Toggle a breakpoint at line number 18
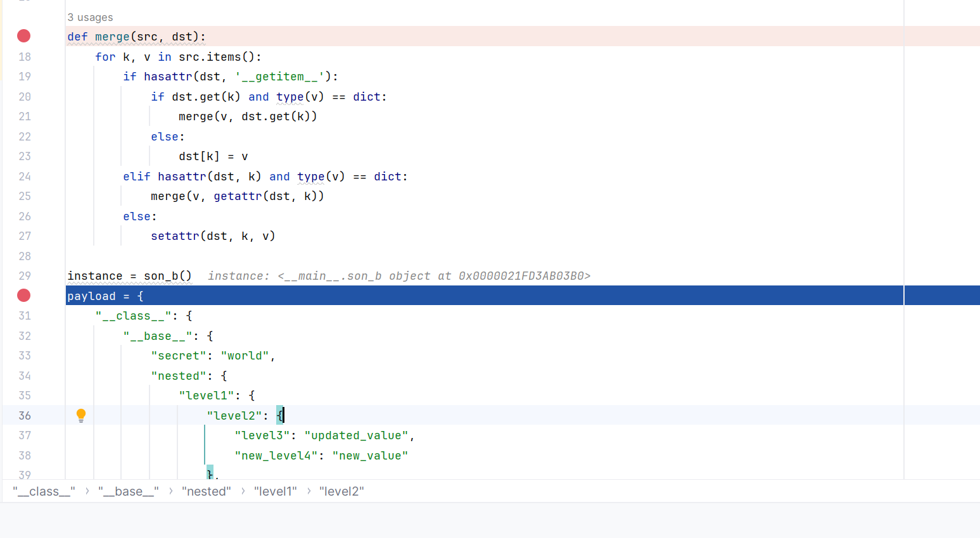 tap(25, 57)
